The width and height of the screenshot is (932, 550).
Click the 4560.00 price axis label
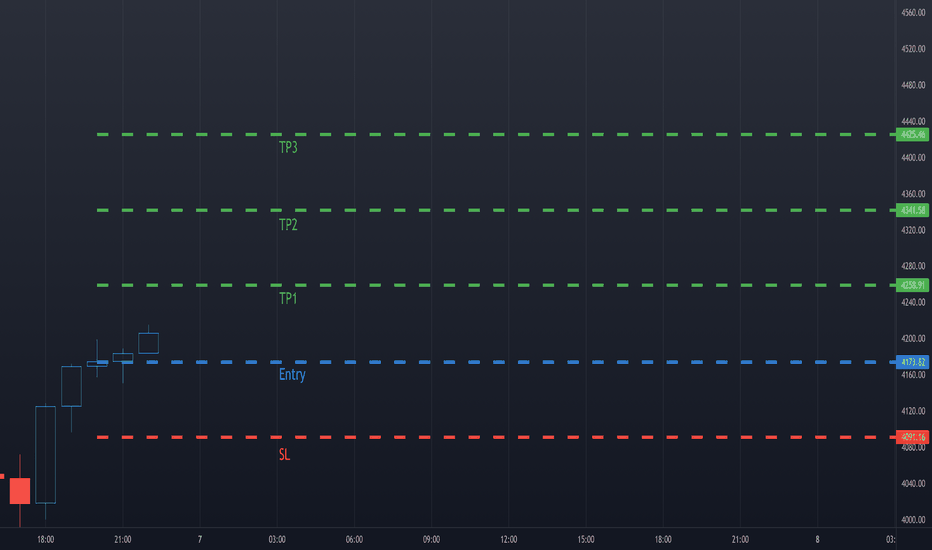(x=913, y=12)
